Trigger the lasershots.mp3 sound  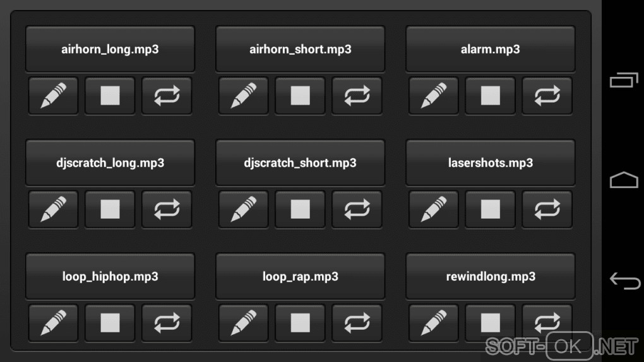[491, 163]
